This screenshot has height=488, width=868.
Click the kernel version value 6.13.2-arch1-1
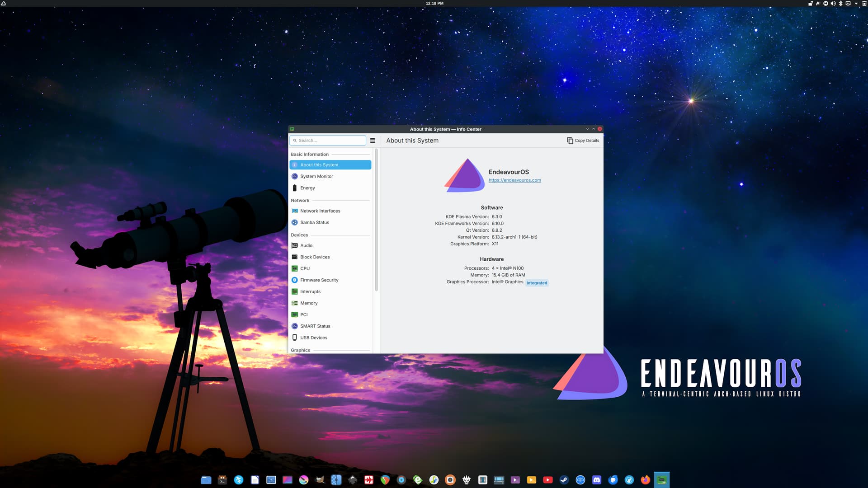coord(514,237)
